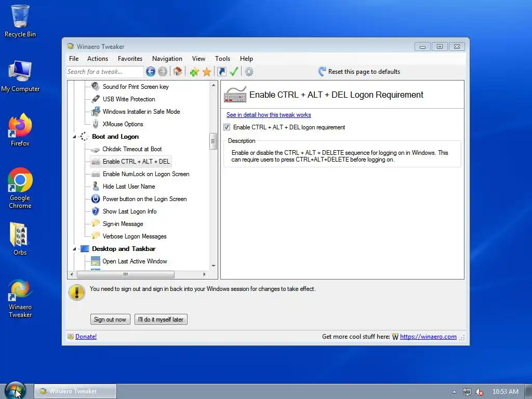Open the Actions menu
This screenshot has height=399, width=532.
coord(98,59)
